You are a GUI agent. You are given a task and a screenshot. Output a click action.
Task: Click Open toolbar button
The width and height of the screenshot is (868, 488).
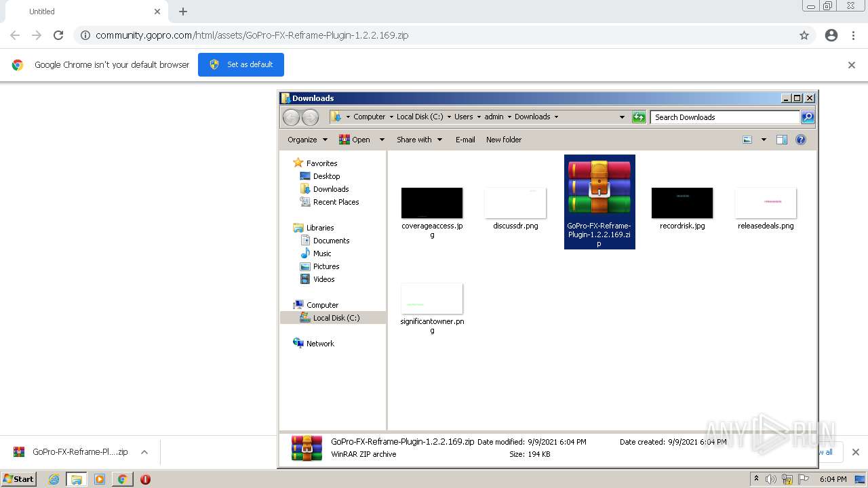coord(355,140)
